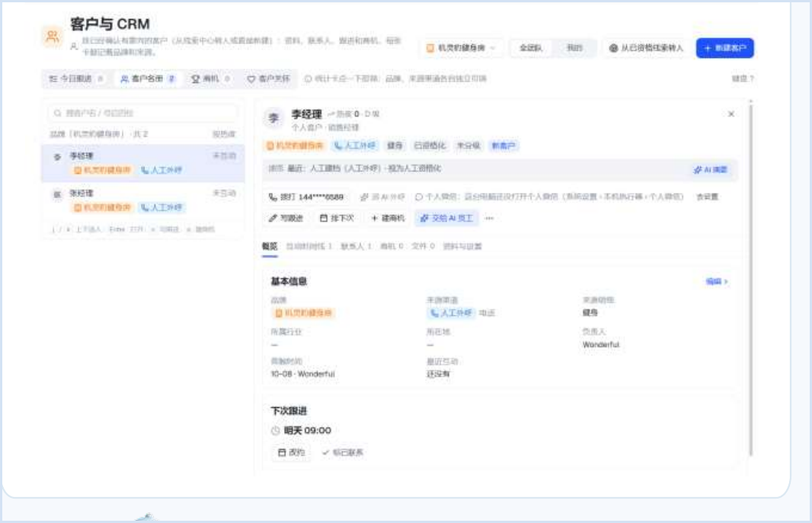Click the 派 AI 外呼 option
This screenshot has height=523, width=812.
coord(382,197)
